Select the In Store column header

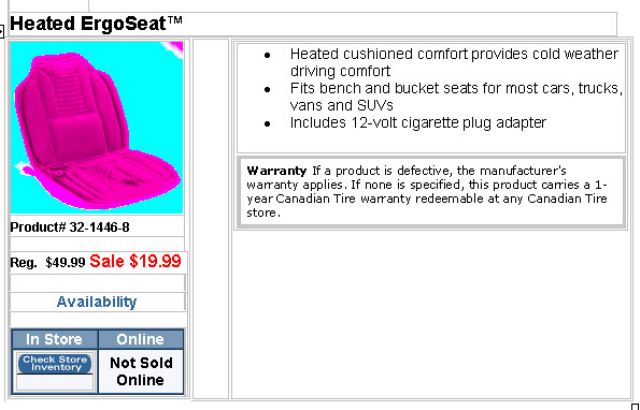pyautogui.click(x=55, y=339)
